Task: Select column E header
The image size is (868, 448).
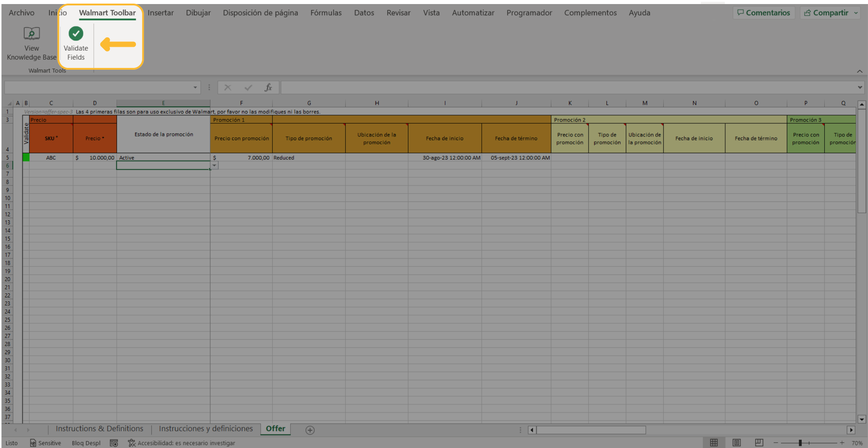Action: (x=163, y=103)
